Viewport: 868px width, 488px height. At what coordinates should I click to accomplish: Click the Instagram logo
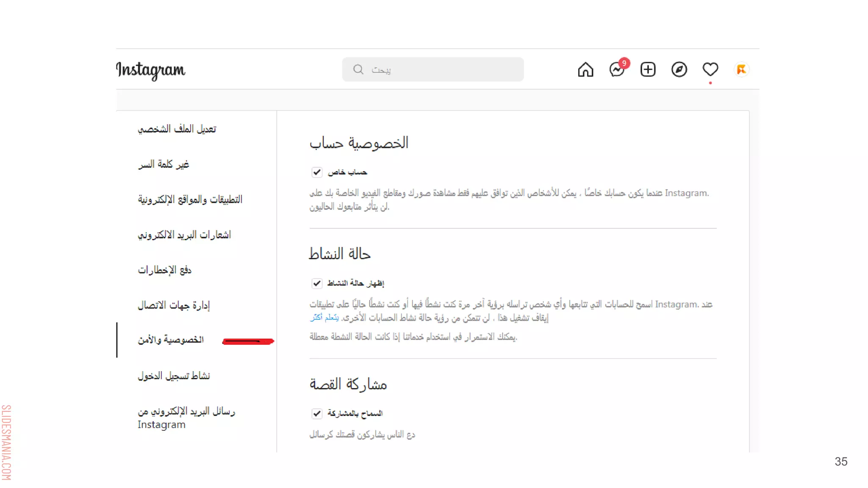pyautogui.click(x=151, y=70)
